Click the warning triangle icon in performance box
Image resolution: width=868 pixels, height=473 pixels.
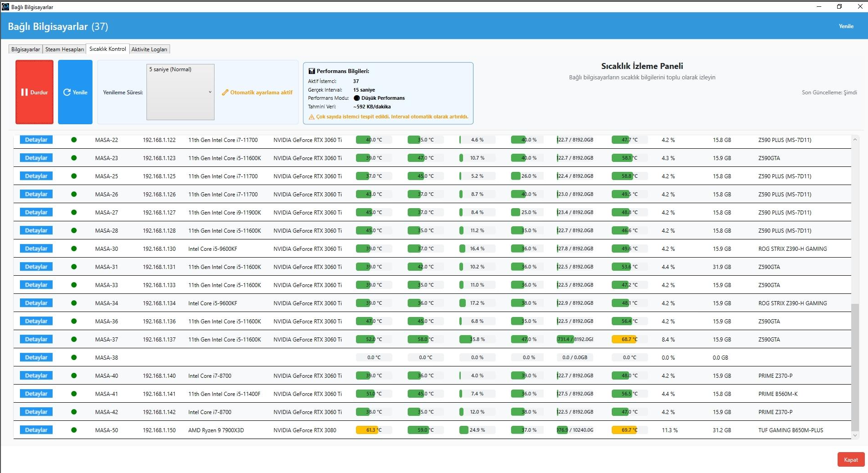312,117
